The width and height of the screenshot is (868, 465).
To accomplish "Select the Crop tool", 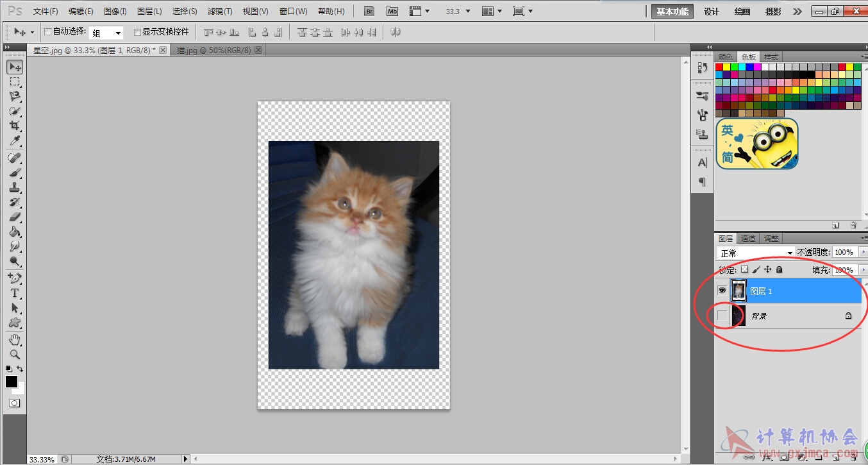I will point(15,126).
